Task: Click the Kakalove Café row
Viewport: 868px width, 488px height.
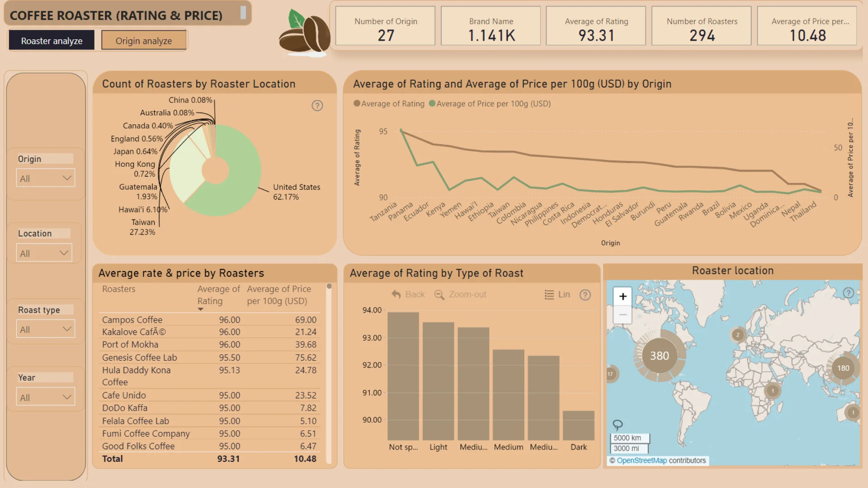Action: pyautogui.click(x=209, y=332)
